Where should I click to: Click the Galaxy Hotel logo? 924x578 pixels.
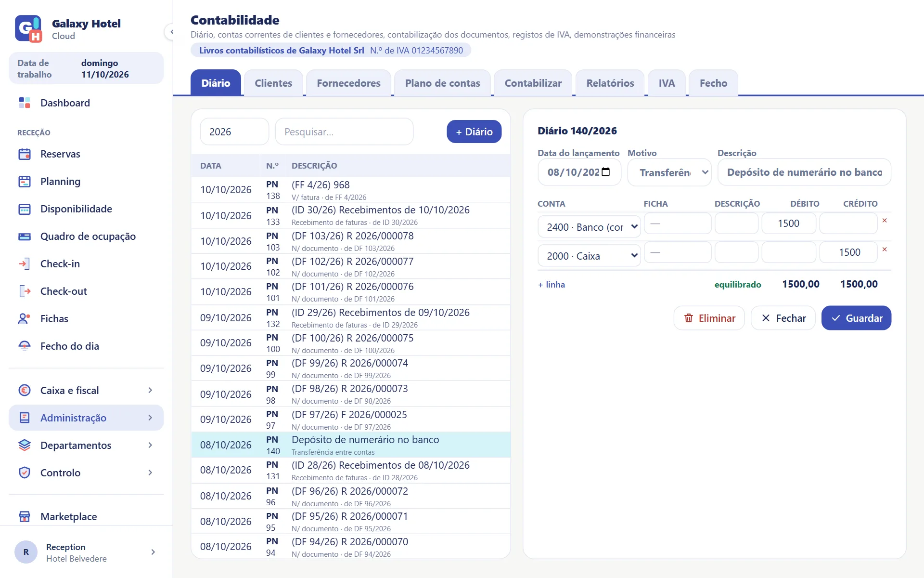pyautogui.click(x=28, y=29)
